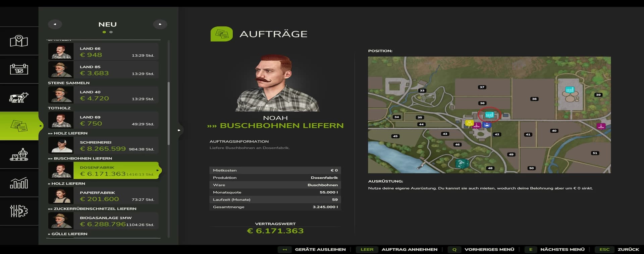Click the BUSCHBOHNEN LIEFERN list category header
Screen dimensions: 644x254
(80, 158)
